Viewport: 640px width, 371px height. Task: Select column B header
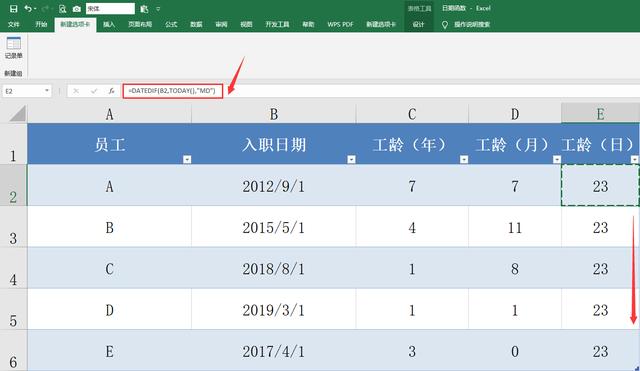pos(274,114)
